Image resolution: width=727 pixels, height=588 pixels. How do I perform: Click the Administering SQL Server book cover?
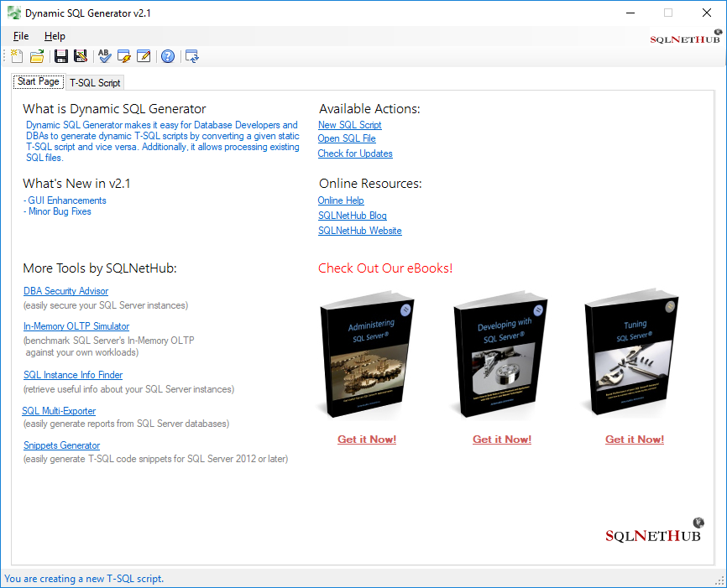366,355
